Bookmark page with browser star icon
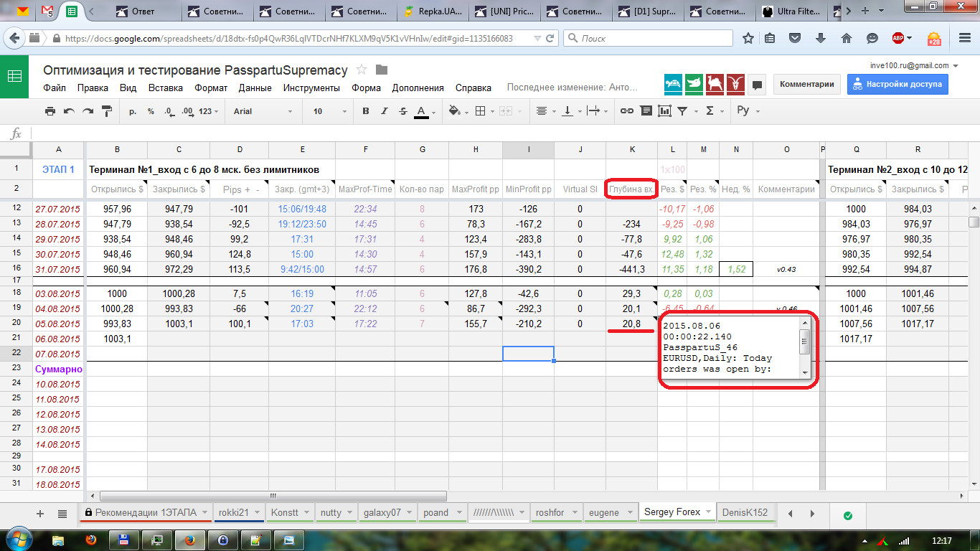 [x=748, y=38]
